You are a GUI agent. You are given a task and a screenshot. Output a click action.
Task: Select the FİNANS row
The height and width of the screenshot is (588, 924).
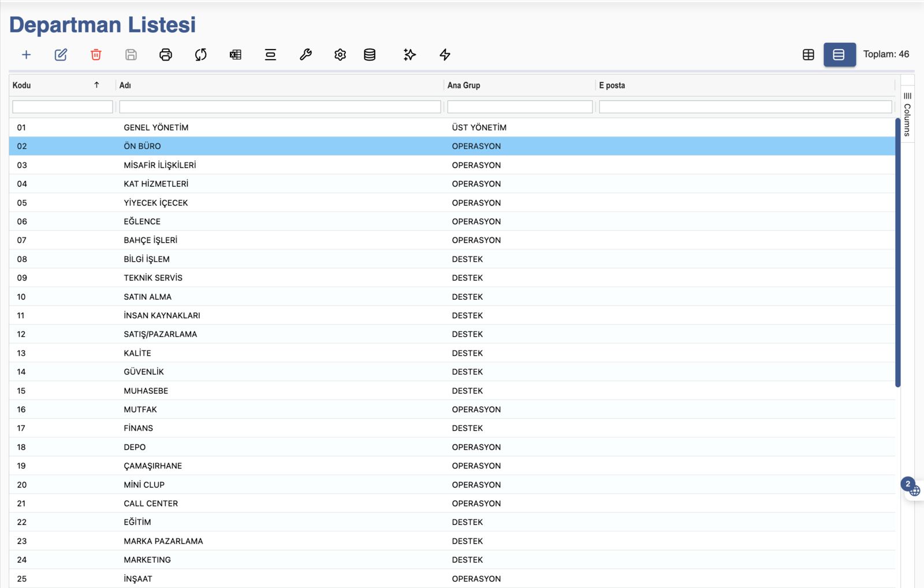click(x=452, y=429)
